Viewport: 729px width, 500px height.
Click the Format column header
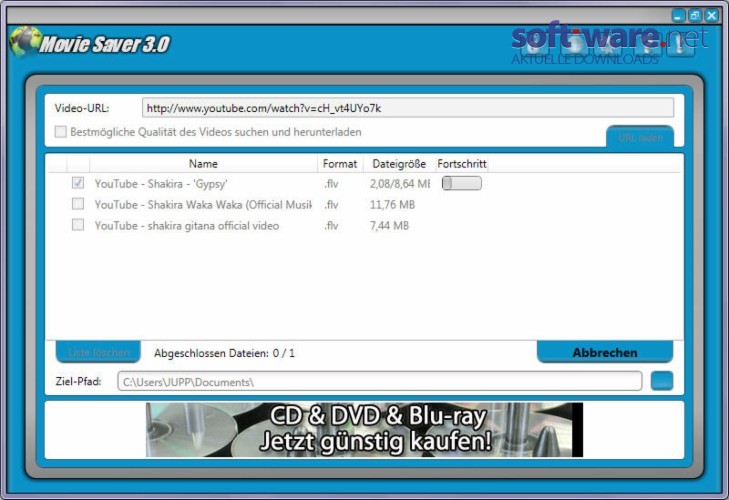340,164
